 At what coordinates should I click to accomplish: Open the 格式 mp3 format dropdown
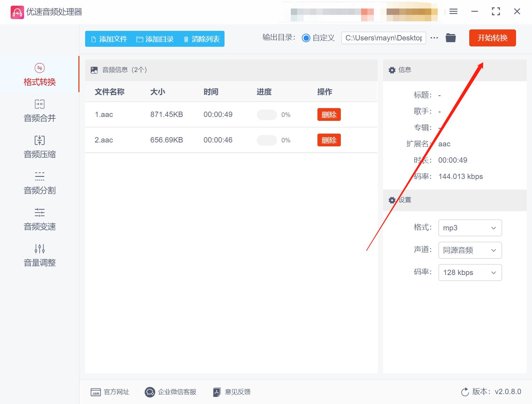point(470,228)
